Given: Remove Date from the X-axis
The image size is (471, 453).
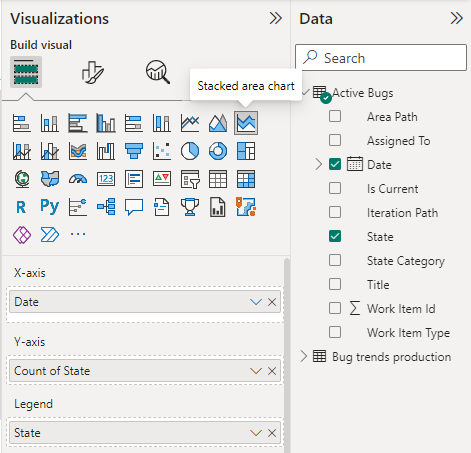Looking at the screenshot, I should click(x=272, y=302).
